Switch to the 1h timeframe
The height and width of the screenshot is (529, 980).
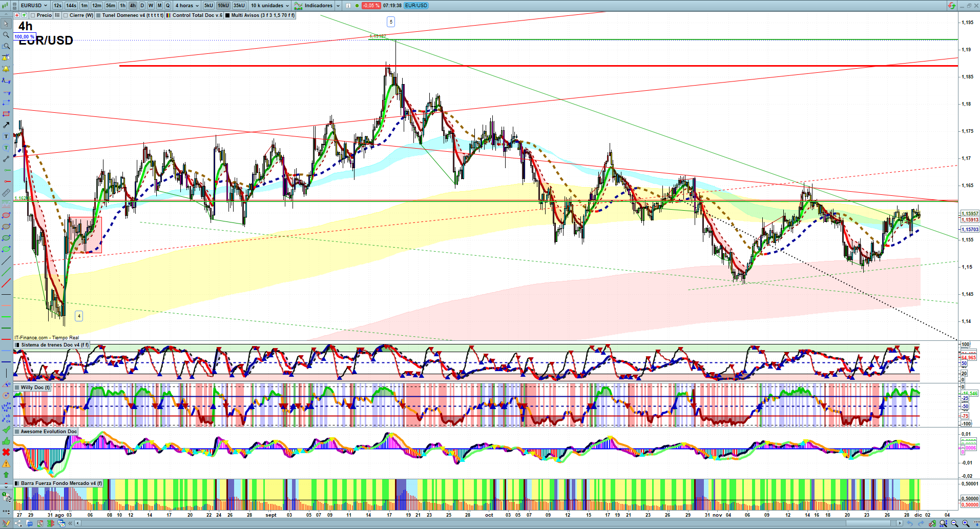tap(122, 6)
